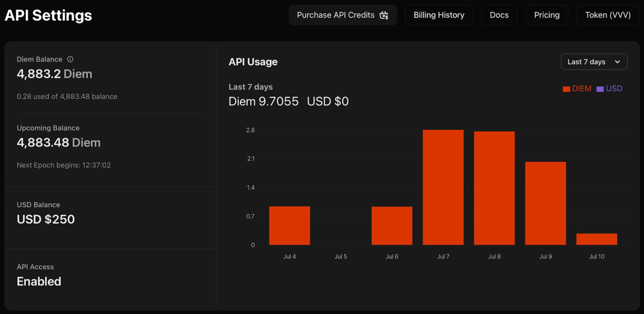Click the API Access Enabled status
This screenshot has width=644, height=314.
tap(39, 281)
